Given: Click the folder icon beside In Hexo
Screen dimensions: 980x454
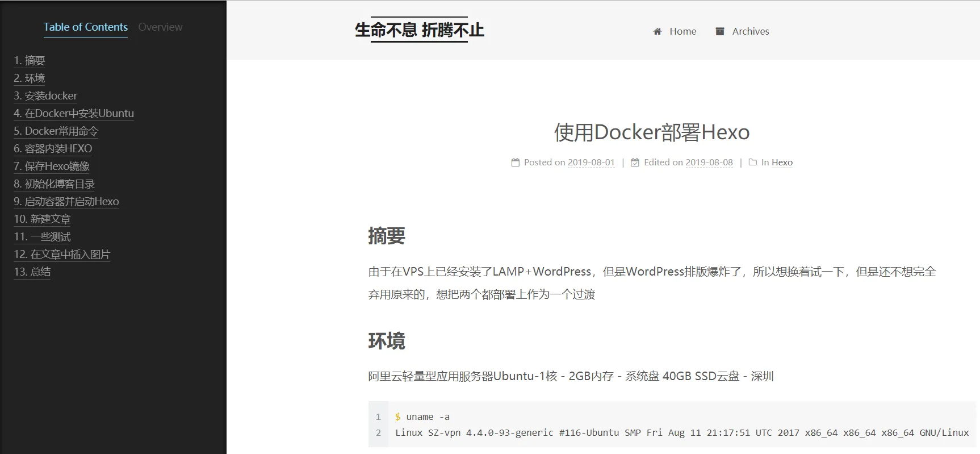Looking at the screenshot, I should (x=753, y=163).
